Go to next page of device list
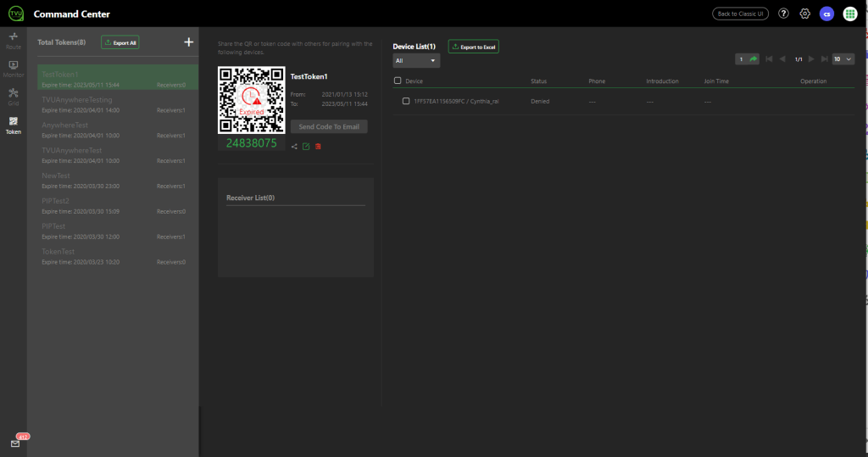 tap(811, 59)
